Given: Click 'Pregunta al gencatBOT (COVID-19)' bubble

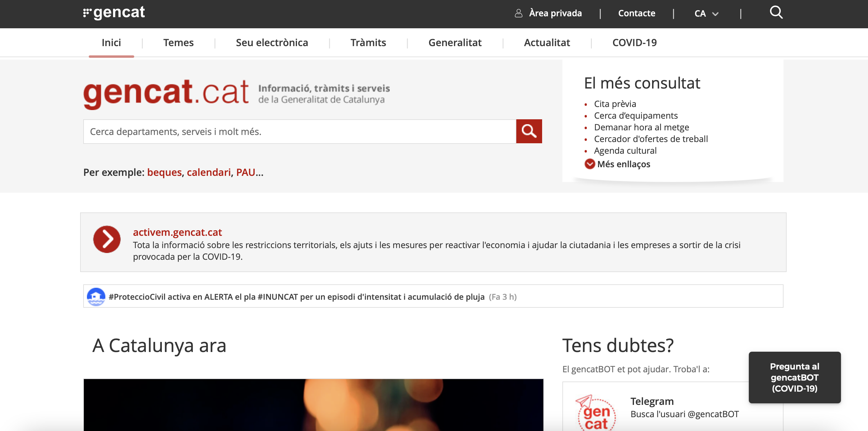Looking at the screenshot, I should pyautogui.click(x=795, y=378).
